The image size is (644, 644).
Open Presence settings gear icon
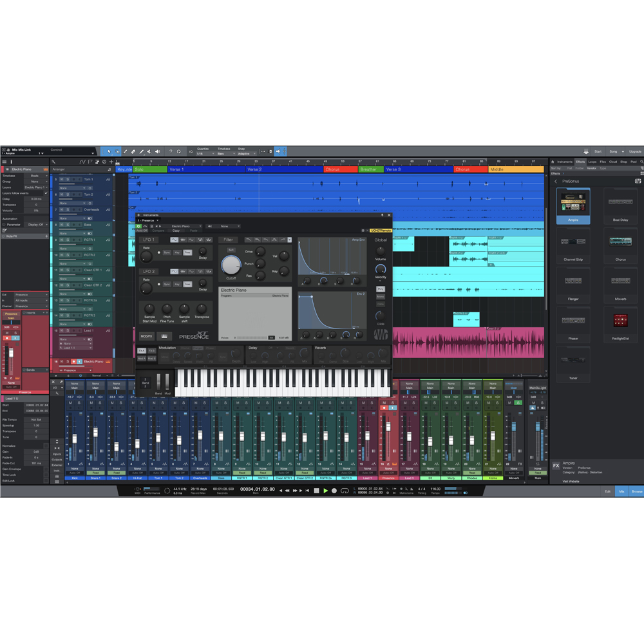pos(363,231)
